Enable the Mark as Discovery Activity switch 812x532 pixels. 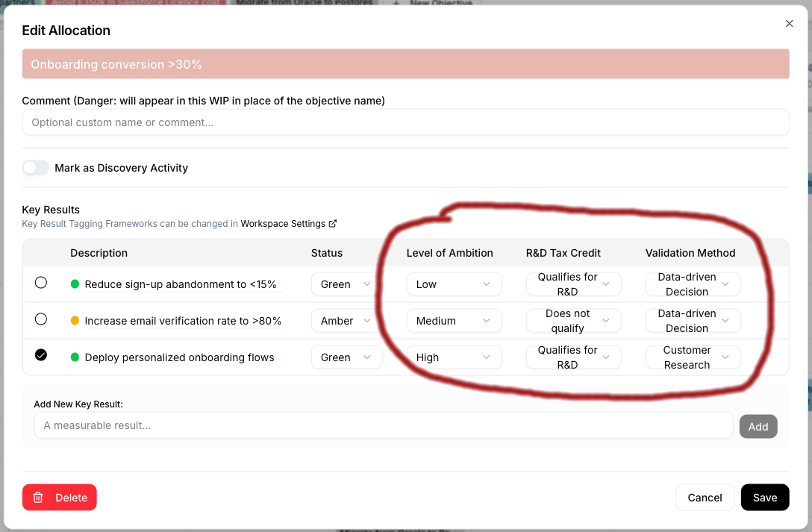(x=35, y=168)
